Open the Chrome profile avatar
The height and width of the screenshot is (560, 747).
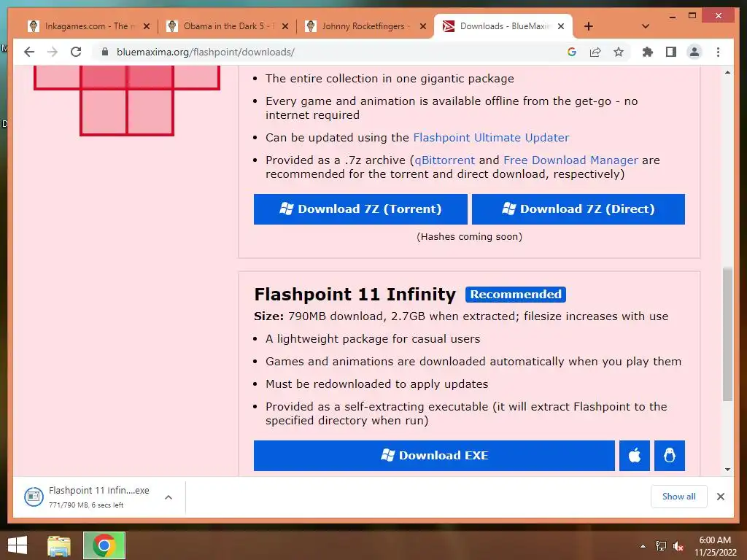pyautogui.click(x=694, y=52)
